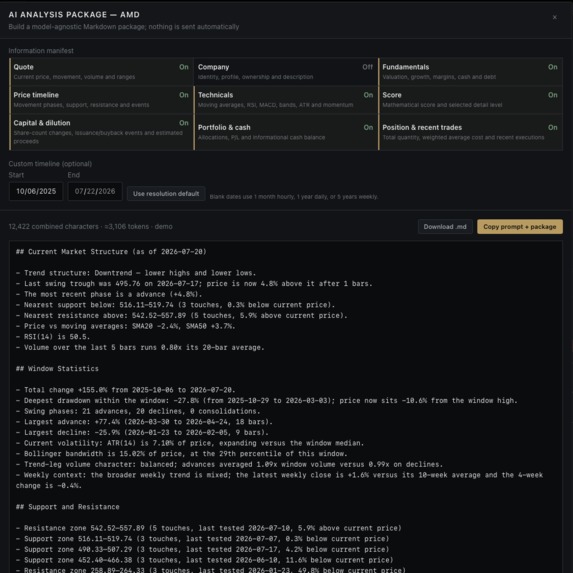Toggle the Price timeline card
This screenshot has width=573, height=573.
click(101, 100)
